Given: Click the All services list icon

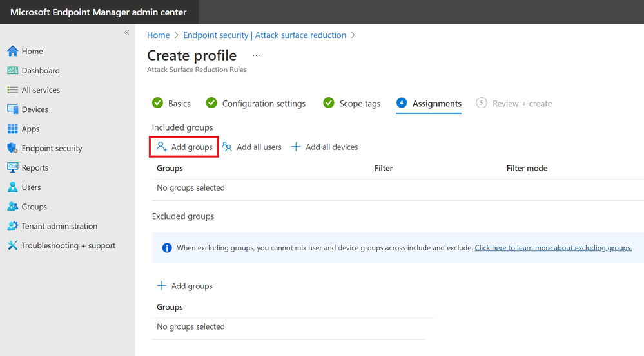Looking at the screenshot, I should coord(13,90).
